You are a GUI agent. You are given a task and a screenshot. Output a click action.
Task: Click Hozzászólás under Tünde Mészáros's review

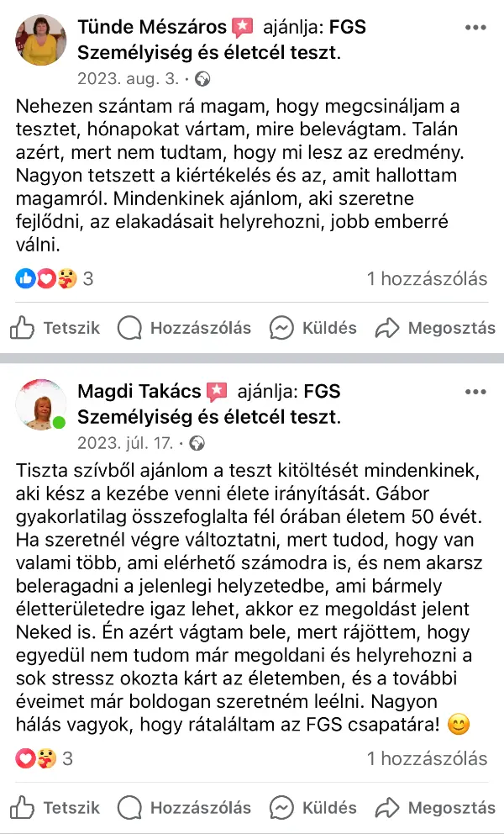(x=185, y=328)
